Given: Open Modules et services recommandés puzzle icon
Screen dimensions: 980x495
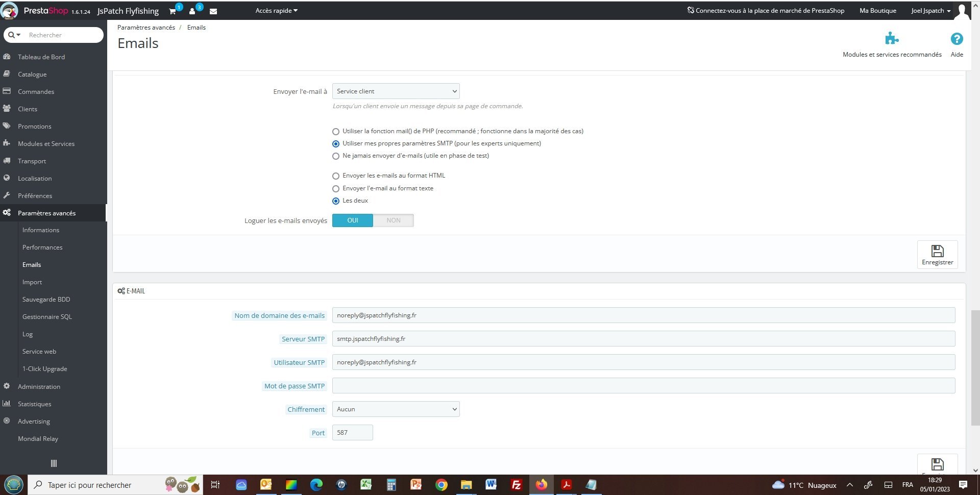Looking at the screenshot, I should coord(892,39).
